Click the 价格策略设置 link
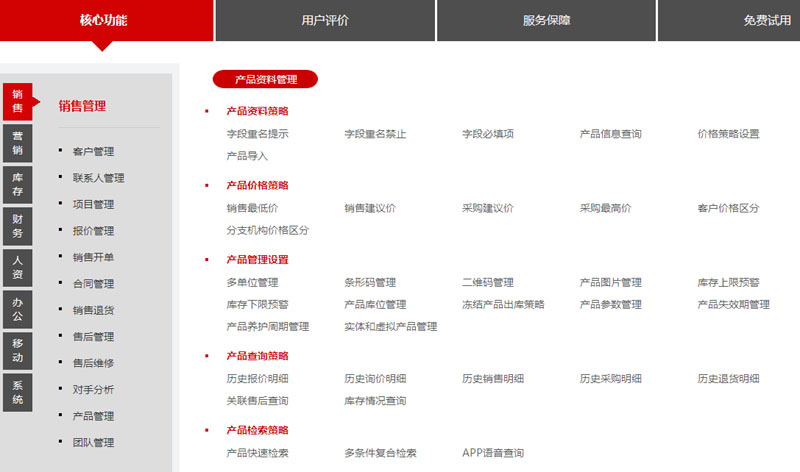 point(728,134)
